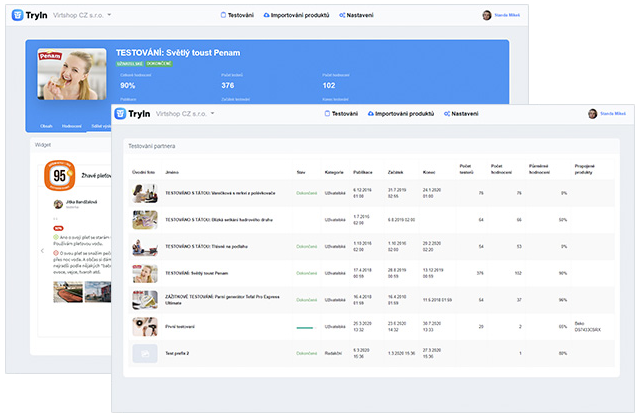Open thumbnail of the podlahu testing row

click(145, 246)
